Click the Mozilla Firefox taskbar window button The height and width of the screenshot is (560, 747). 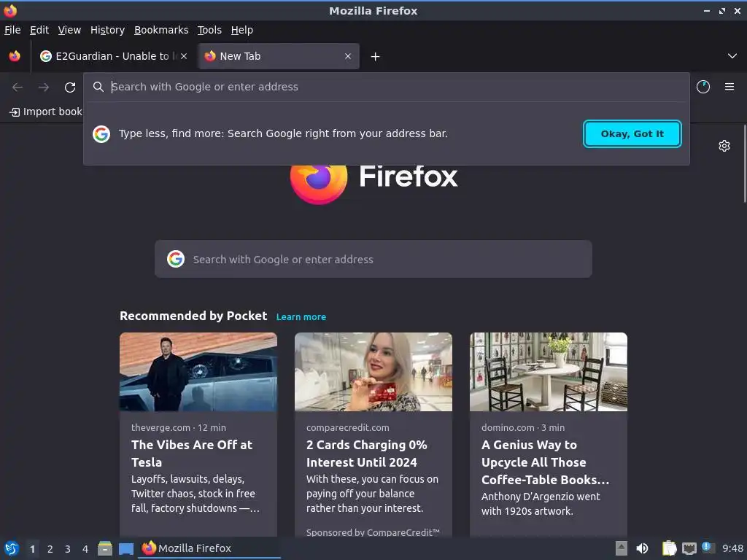coord(209,548)
